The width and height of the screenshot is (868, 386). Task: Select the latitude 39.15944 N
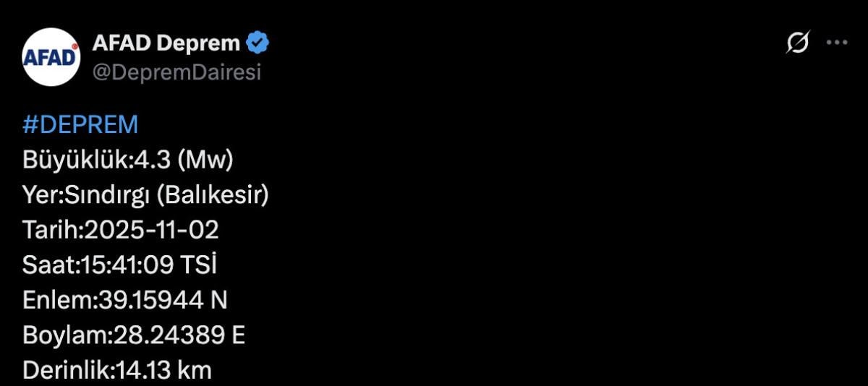pyautogui.click(x=161, y=301)
